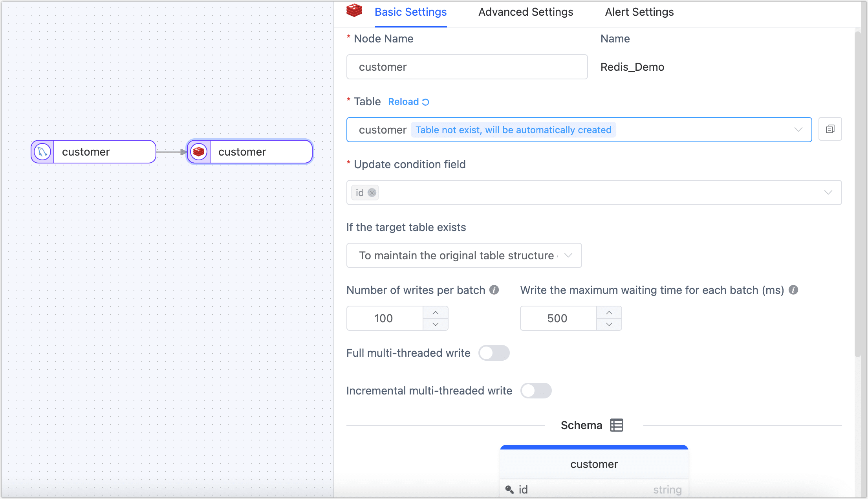This screenshot has height=499, width=868.
Task: Click the reload circular arrow next to Table label
Action: point(425,101)
